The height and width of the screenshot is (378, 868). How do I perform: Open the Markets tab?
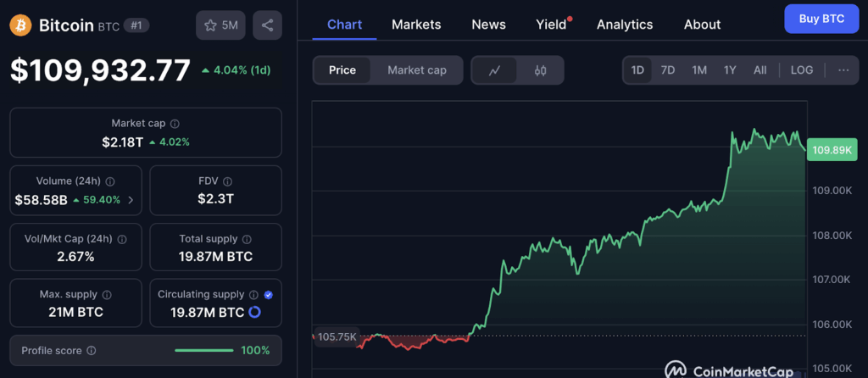[x=416, y=25]
